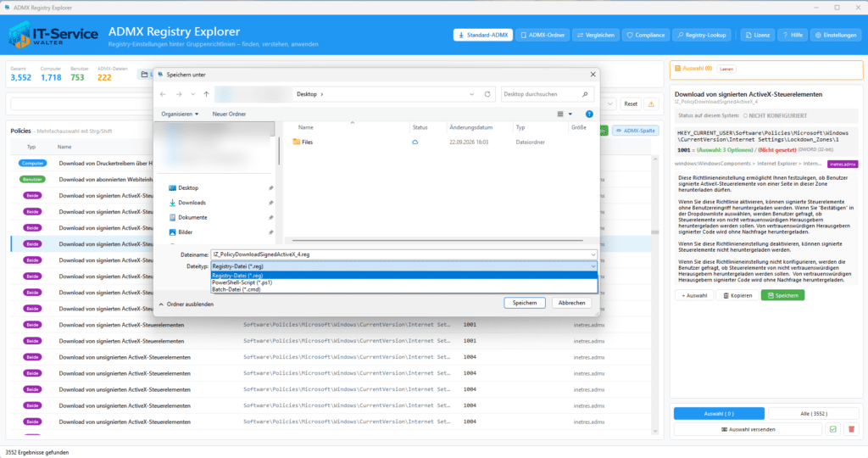Open the recent locations chevron in dialog
This screenshot has height=458, width=868.
click(192, 94)
